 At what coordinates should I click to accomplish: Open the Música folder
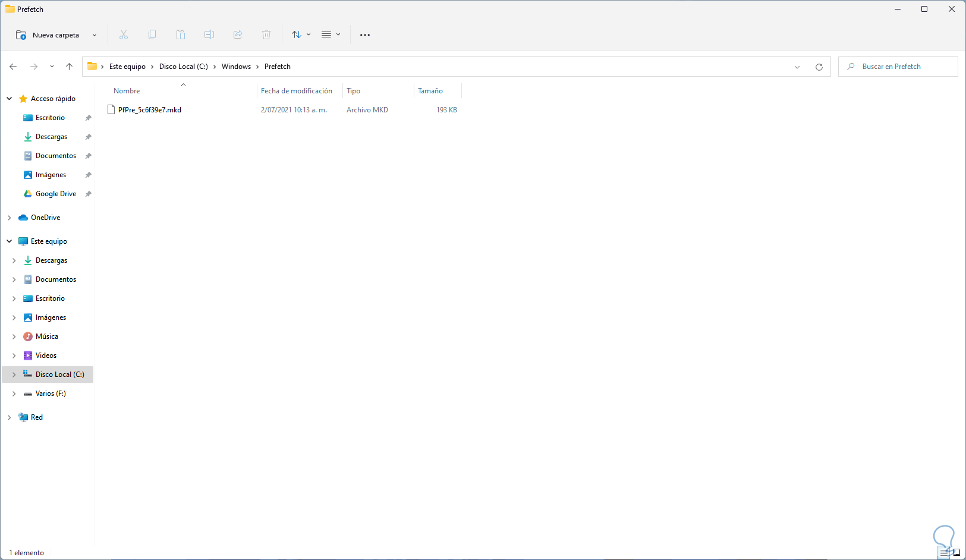point(46,336)
